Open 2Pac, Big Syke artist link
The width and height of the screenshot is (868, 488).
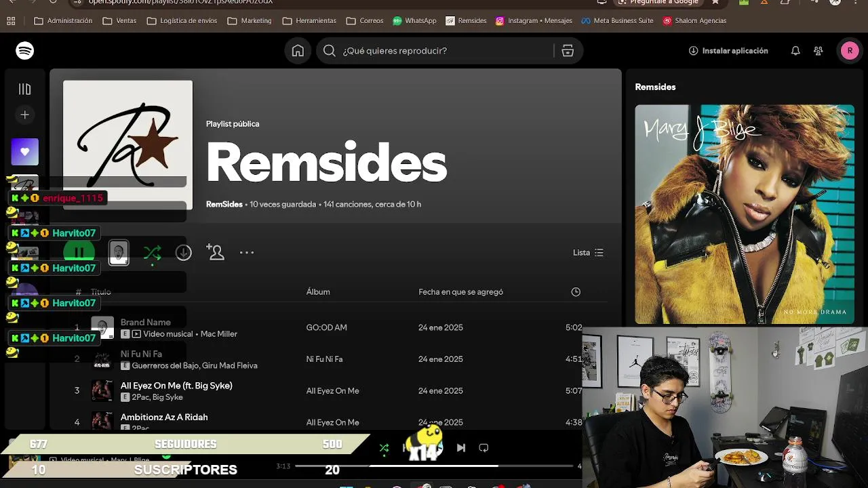[x=157, y=397]
